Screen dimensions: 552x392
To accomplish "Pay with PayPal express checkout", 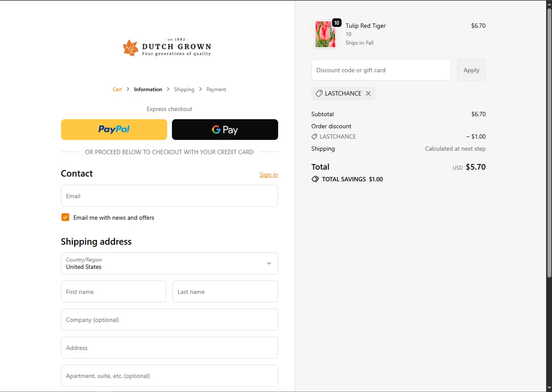I will pos(114,129).
